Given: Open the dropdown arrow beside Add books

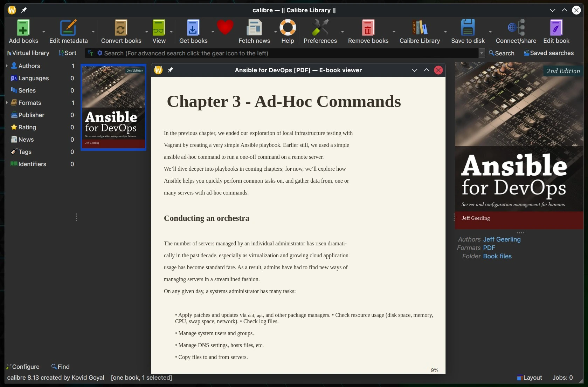Looking at the screenshot, I should coord(44,32).
